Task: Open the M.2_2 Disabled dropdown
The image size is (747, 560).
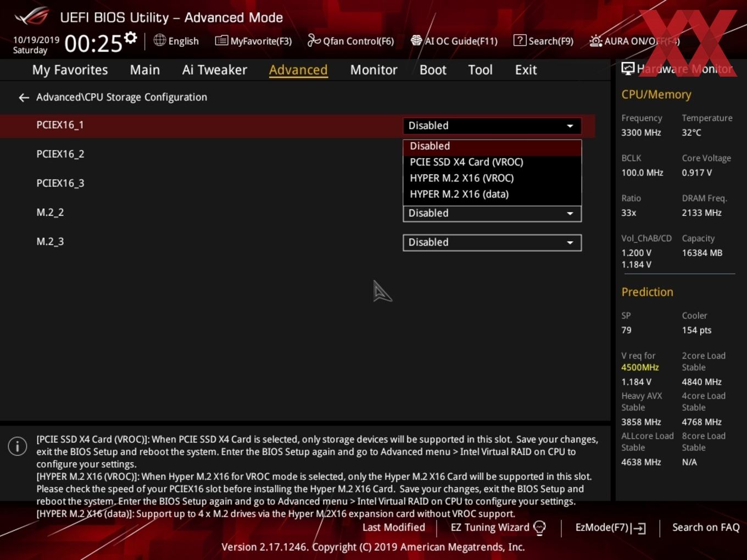Action: coord(492,213)
